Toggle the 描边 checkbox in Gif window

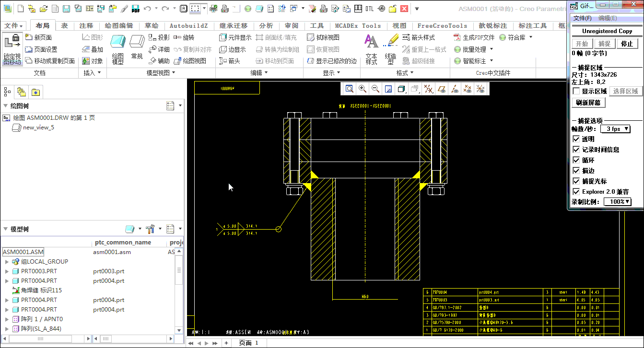(576, 171)
